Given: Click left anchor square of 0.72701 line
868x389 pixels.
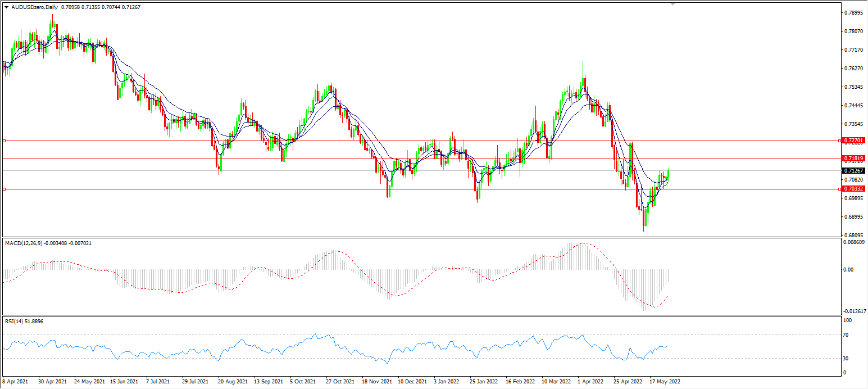Looking at the screenshot, I should (4, 141).
